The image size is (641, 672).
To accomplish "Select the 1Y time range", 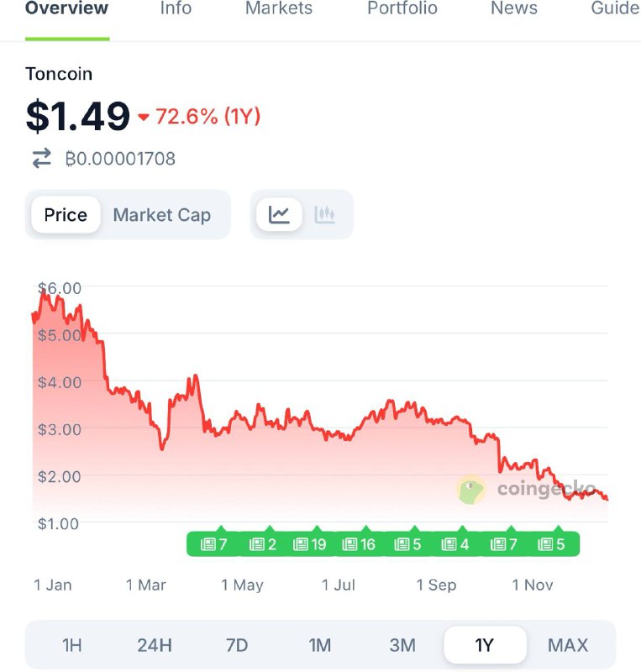I will (485, 645).
